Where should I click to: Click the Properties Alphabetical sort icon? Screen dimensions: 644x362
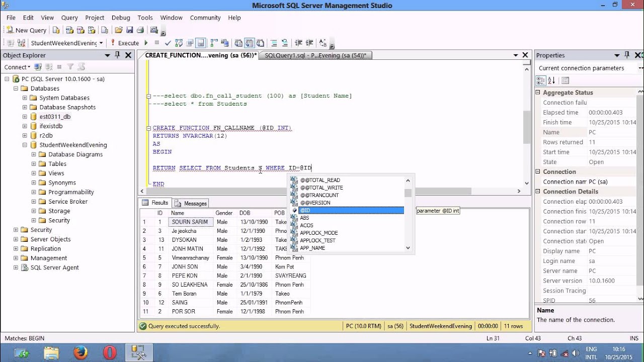tap(551, 80)
